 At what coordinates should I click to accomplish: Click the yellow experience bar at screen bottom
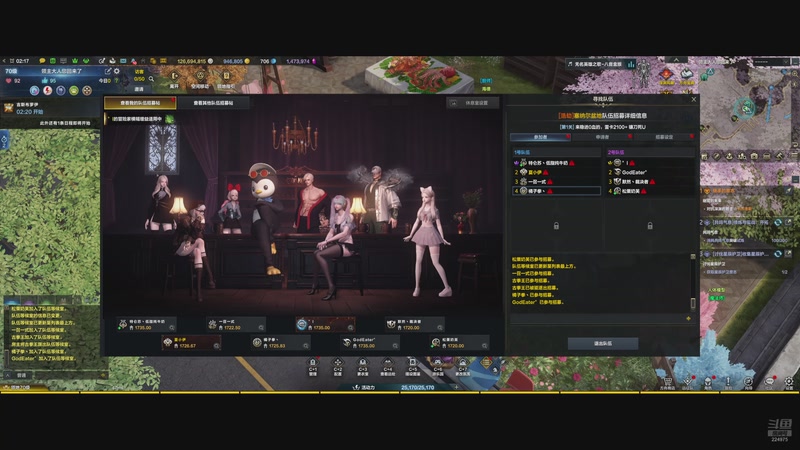(x=400, y=392)
